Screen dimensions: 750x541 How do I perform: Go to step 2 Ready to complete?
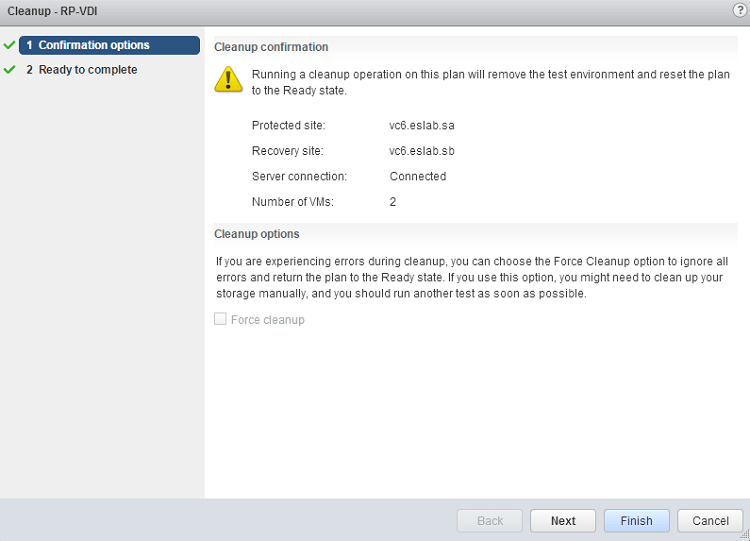(88, 70)
